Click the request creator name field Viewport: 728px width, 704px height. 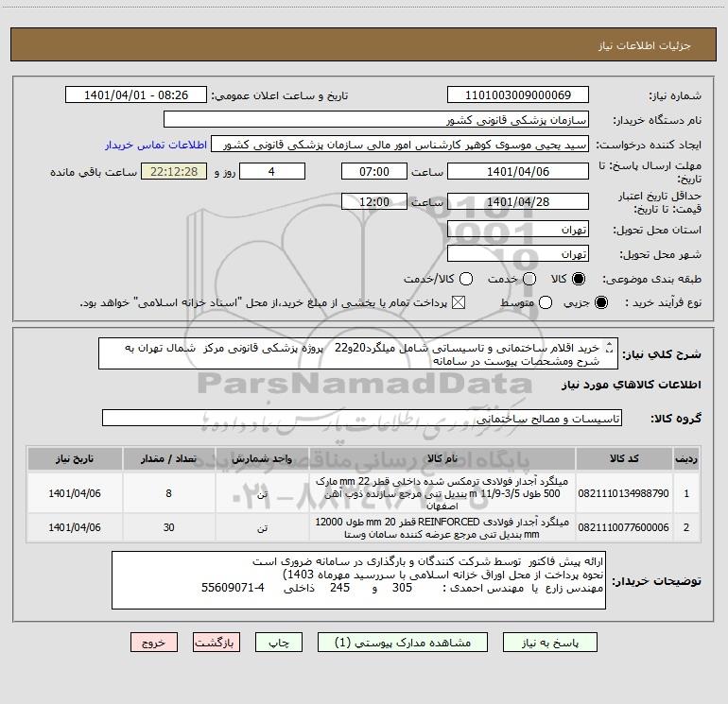point(400,145)
